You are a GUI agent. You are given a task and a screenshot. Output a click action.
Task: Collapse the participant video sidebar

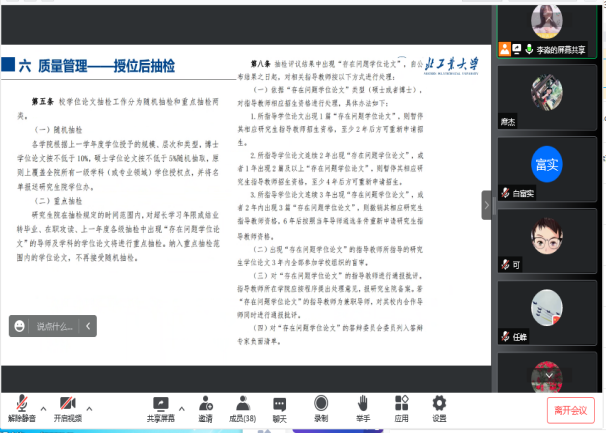click(488, 204)
